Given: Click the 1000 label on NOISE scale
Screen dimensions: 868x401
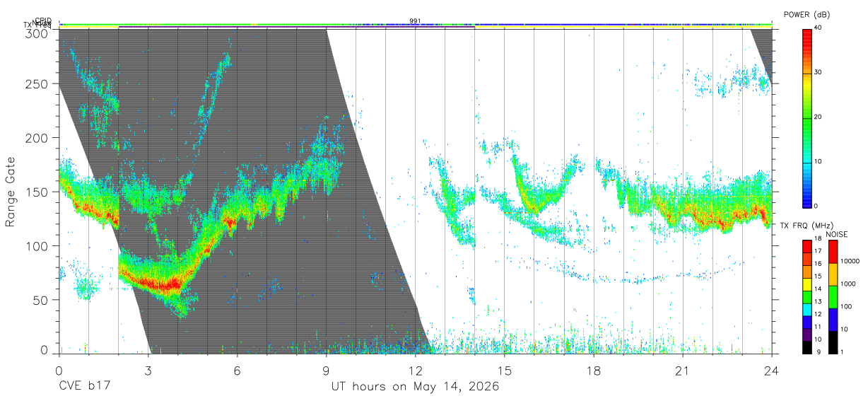Looking at the screenshot, I should 848,284.
